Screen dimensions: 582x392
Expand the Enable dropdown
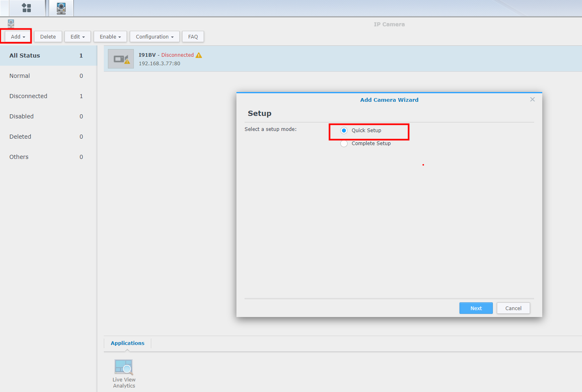(110, 36)
